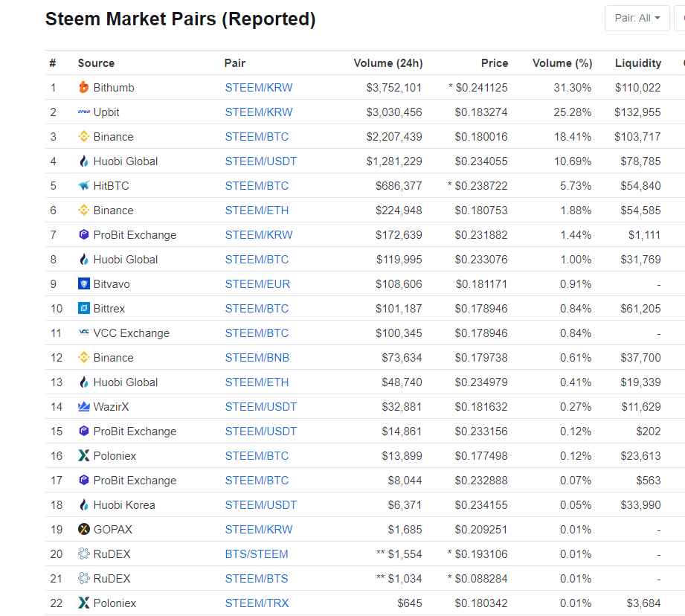
Task: Open the 'Pair: All' filter dropdown
Action: [637, 19]
